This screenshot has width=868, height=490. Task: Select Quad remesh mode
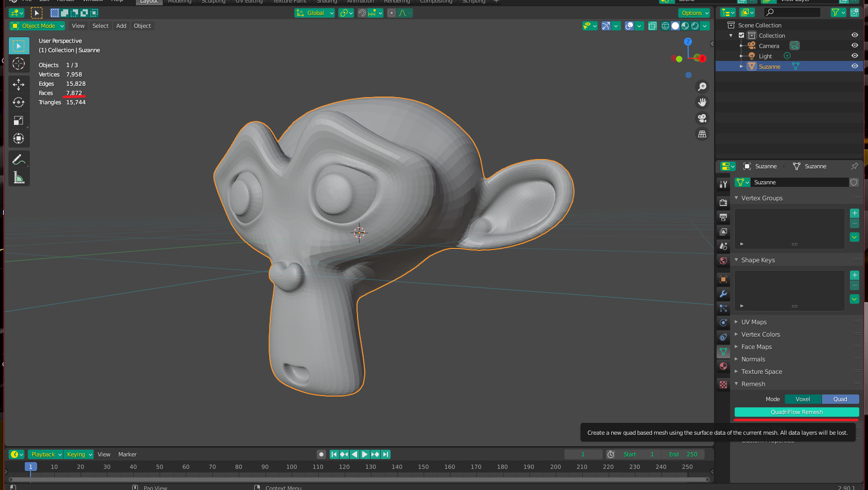[840, 399]
